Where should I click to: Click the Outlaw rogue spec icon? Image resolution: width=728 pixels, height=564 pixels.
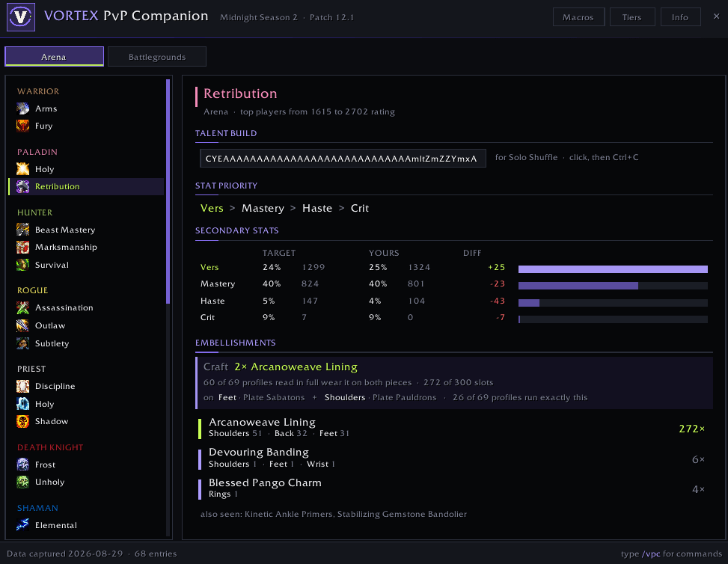pyautogui.click(x=22, y=325)
